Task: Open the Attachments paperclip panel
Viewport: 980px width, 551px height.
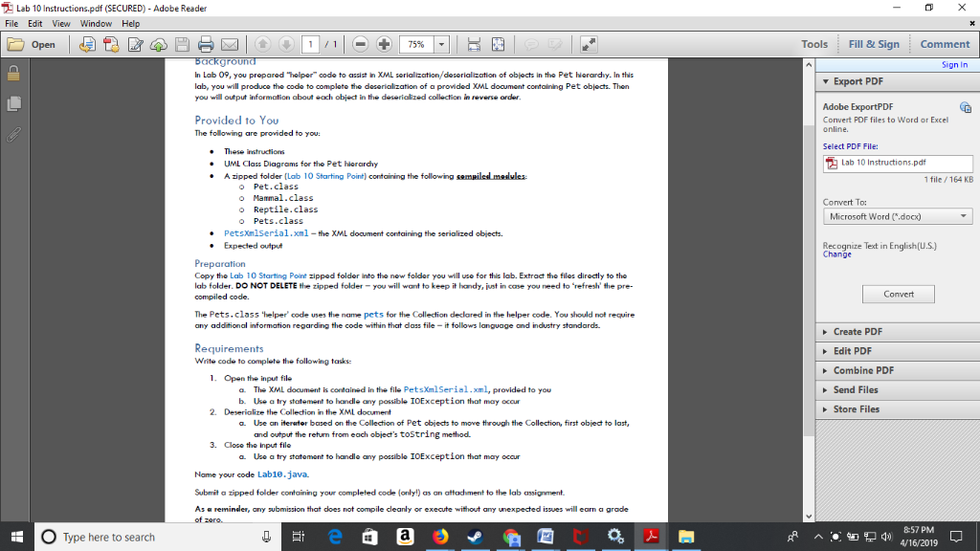Action: click(12, 133)
